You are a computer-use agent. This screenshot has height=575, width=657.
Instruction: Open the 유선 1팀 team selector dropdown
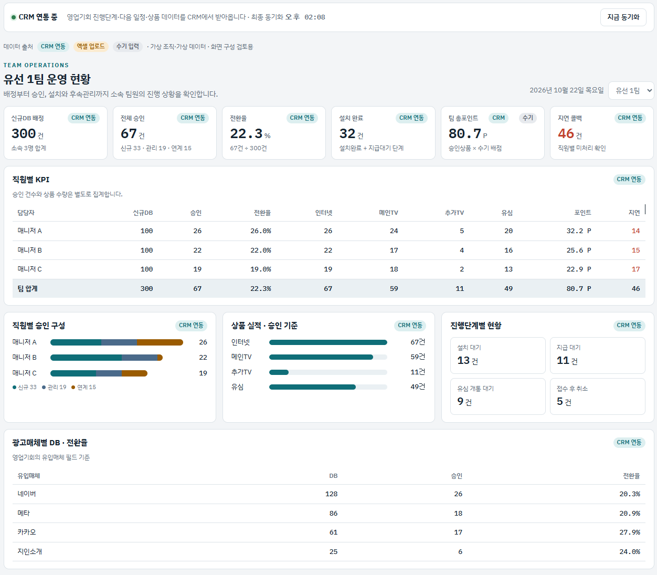pyautogui.click(x=631, y=91)
